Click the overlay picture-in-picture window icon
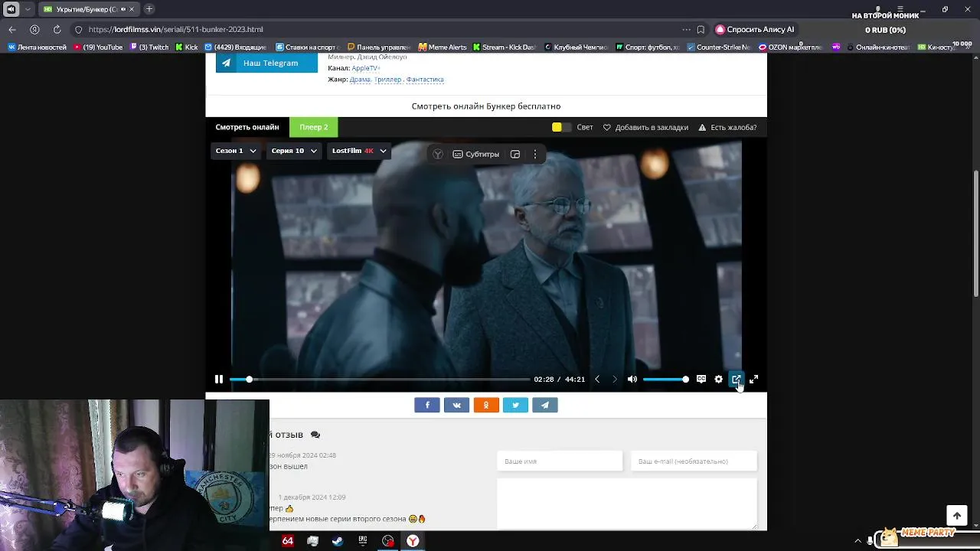980x551 pixels. coord(515,154)
